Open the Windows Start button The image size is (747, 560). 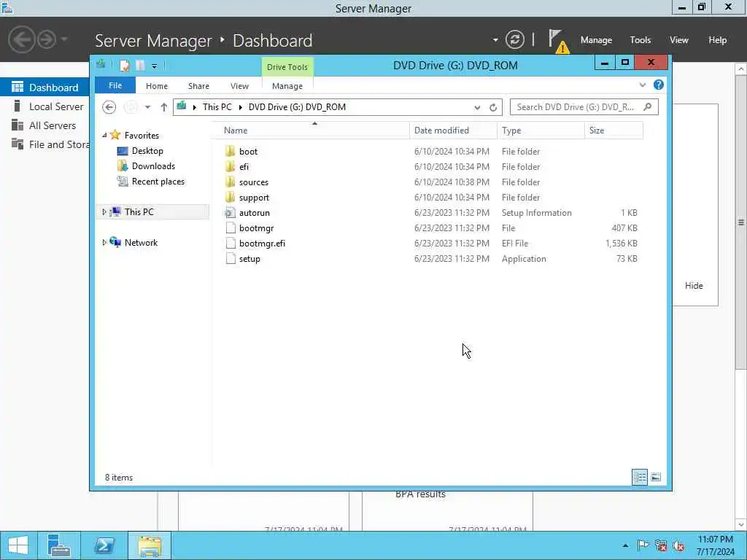(x=18, y=545)
